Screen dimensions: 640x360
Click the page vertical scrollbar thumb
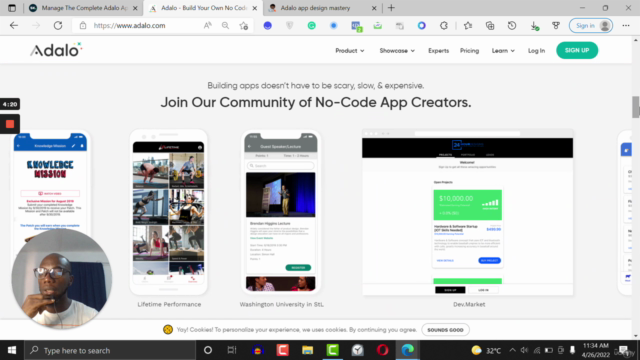(636, 107)
